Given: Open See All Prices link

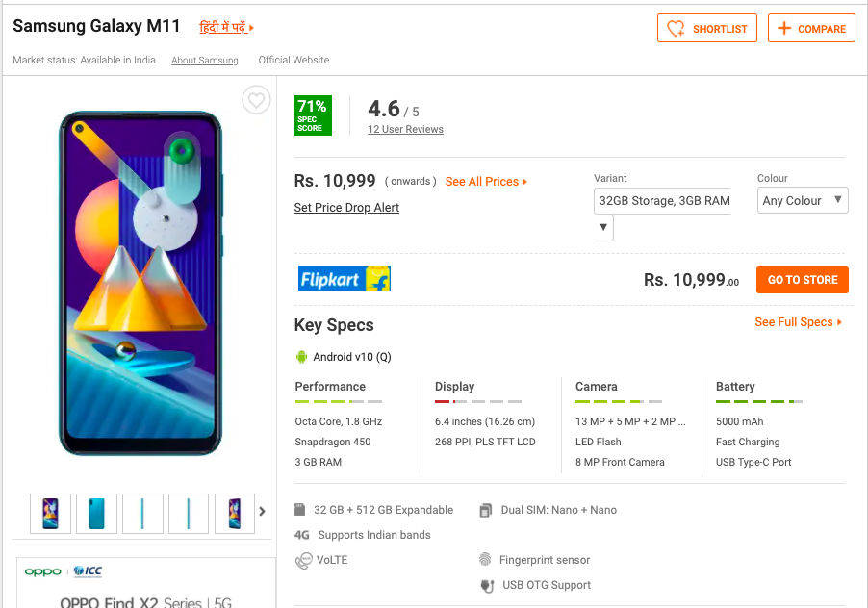Looking at the screenshot, I should (486, 181).
